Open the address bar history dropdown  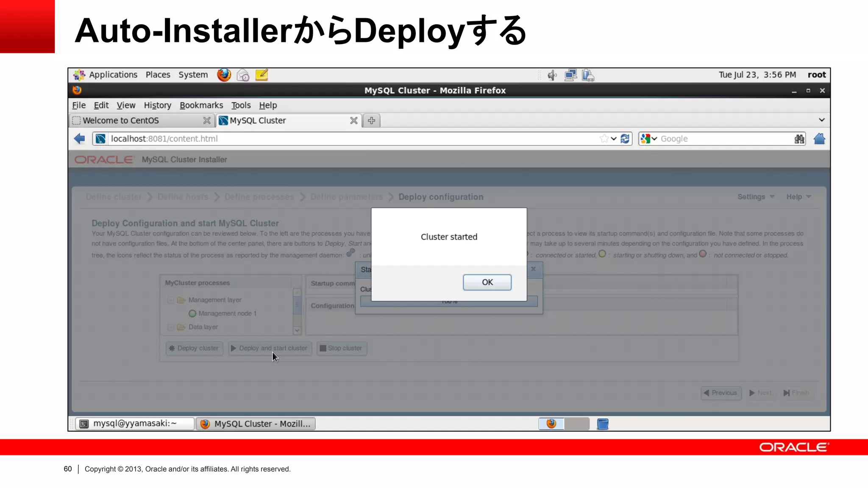[613, 139]
